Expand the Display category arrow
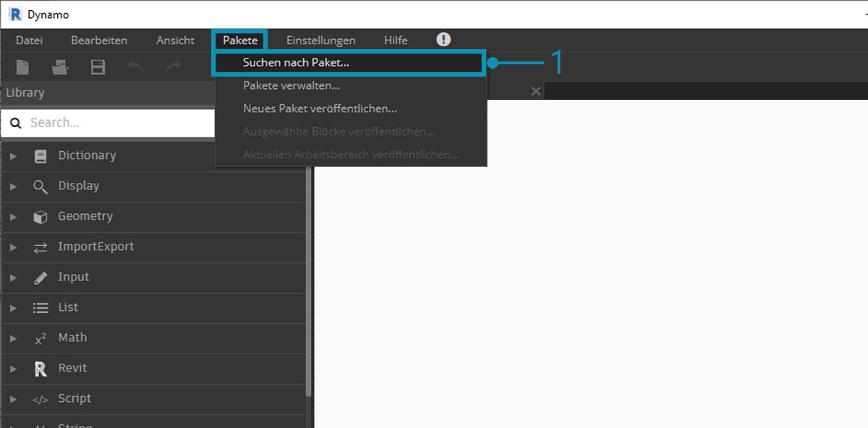The width and height of the screenshot is (868, 428). 13,186
